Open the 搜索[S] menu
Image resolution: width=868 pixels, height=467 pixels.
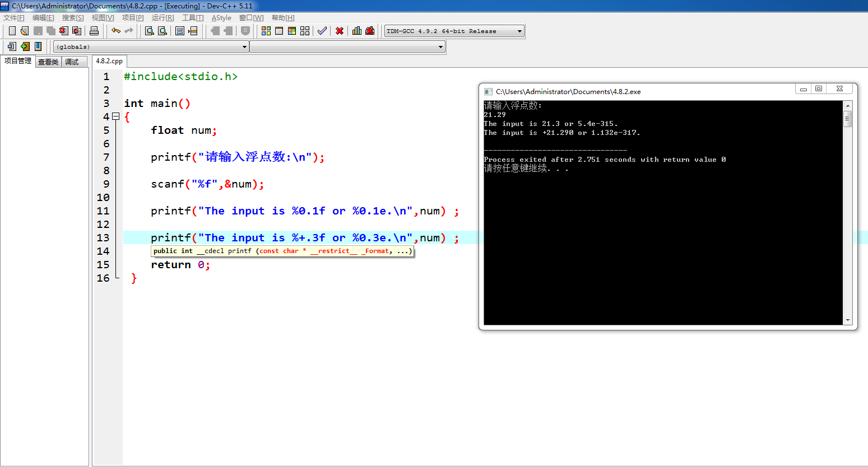coord(73,18)
